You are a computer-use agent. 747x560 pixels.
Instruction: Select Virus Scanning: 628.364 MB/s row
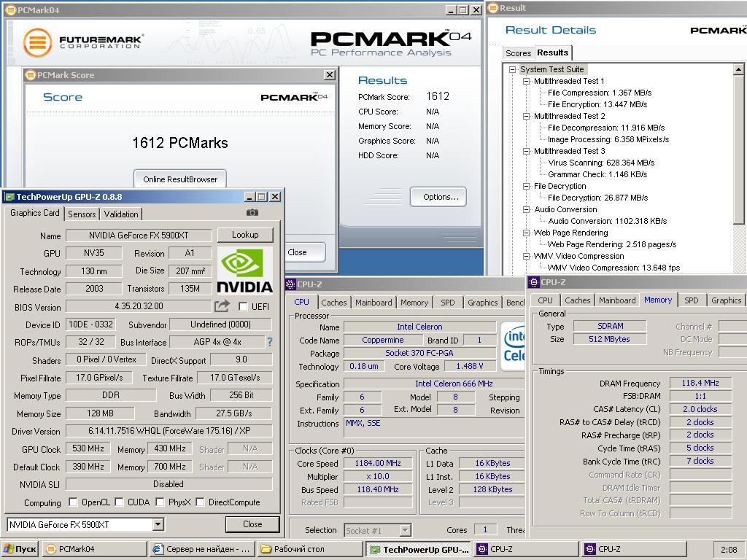coord(601,163)
